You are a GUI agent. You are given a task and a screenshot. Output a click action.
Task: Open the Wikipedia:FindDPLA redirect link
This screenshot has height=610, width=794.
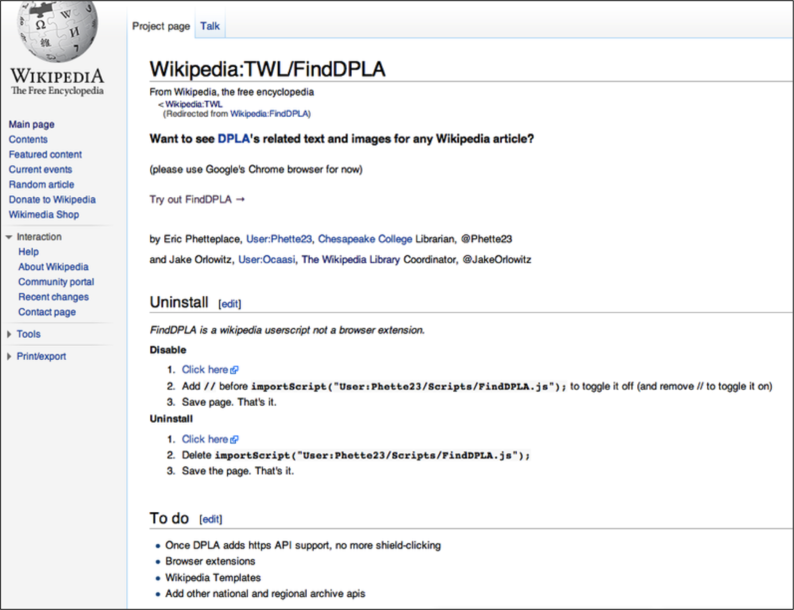(x=269, y=114)
